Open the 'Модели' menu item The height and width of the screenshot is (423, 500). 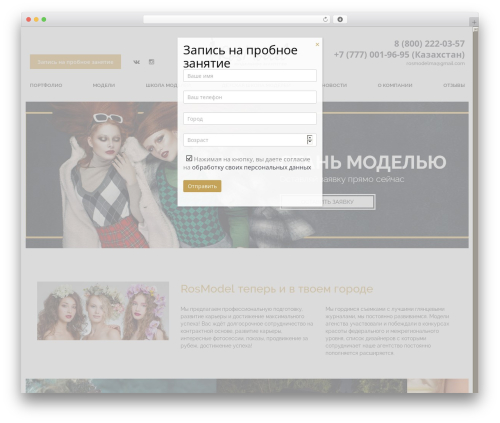click(x=104, y=85)
